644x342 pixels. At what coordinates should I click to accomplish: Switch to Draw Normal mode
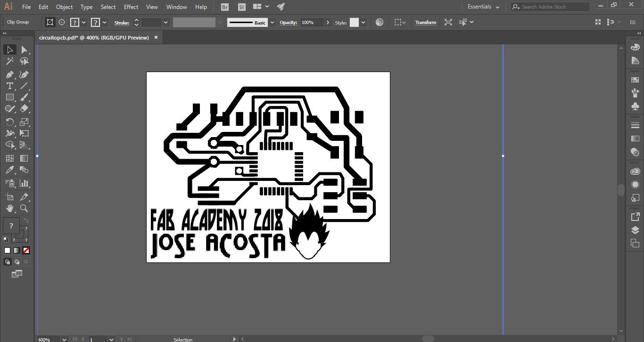click(8, 262)
